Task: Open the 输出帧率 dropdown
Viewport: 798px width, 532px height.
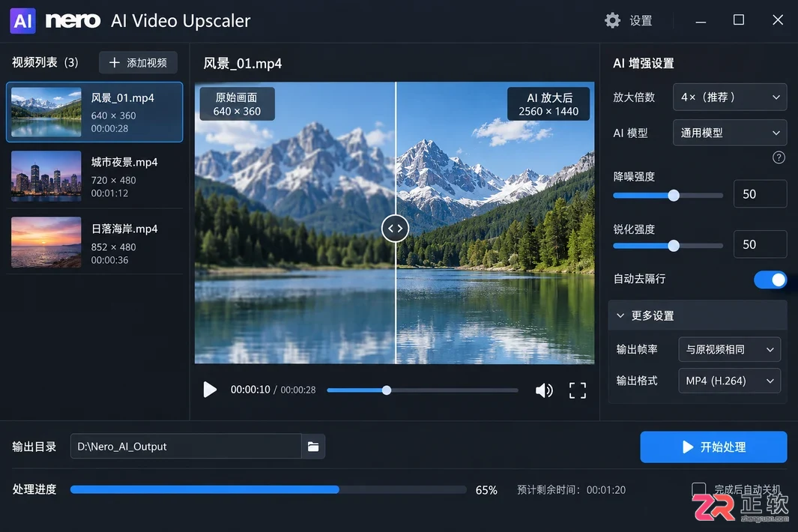Action: click(729, 350)
